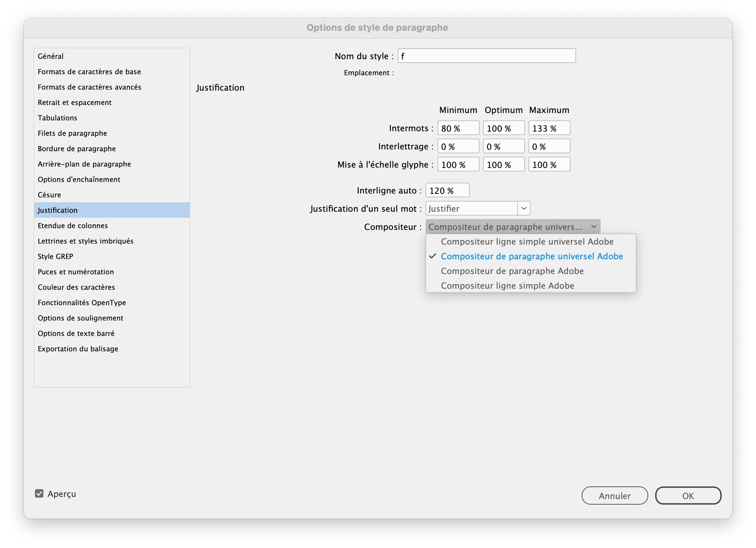Select Compositeur ligne simple universel Adobe
756x548 pixels.
coord(527,242)
